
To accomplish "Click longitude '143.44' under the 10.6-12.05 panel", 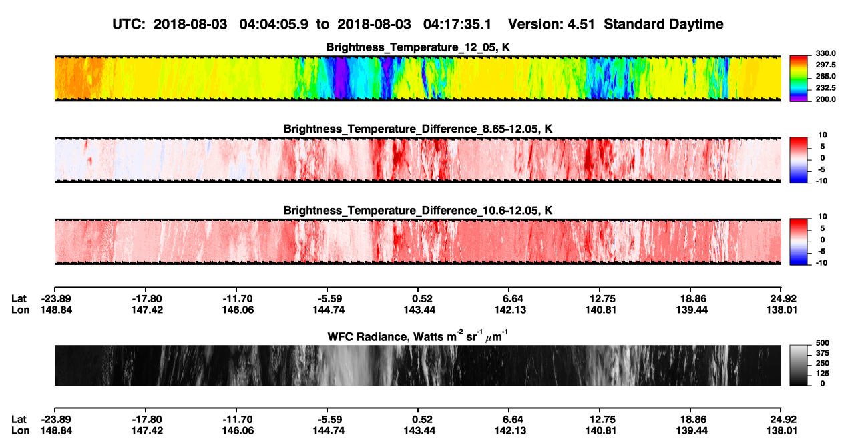I will 419,310.
